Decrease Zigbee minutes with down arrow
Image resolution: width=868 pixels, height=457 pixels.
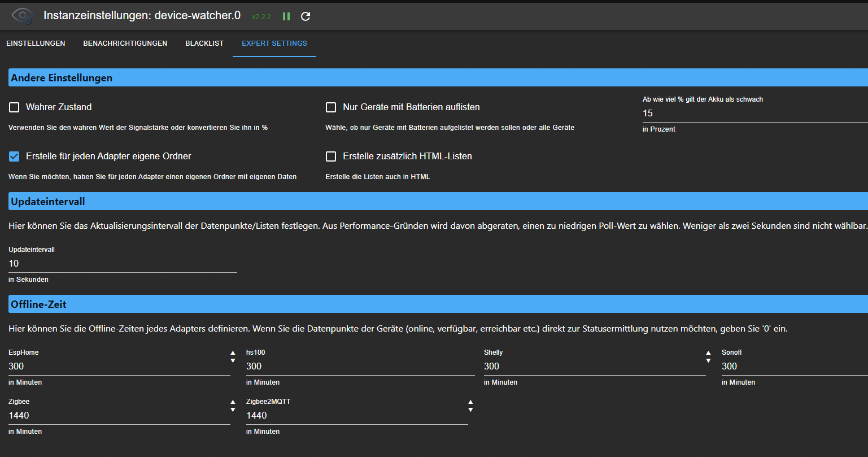click(233, 410)
